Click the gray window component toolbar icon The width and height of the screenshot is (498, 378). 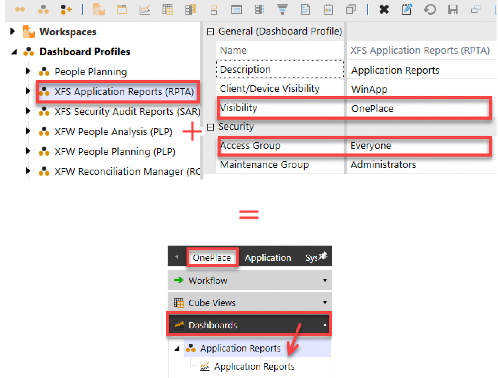pyautogui.click(x=236, y=10)
